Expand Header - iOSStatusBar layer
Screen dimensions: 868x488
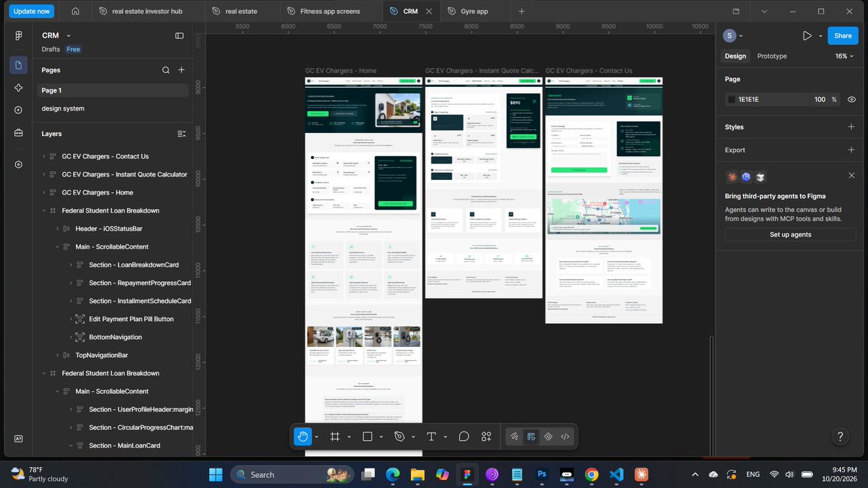coord(58,228)
